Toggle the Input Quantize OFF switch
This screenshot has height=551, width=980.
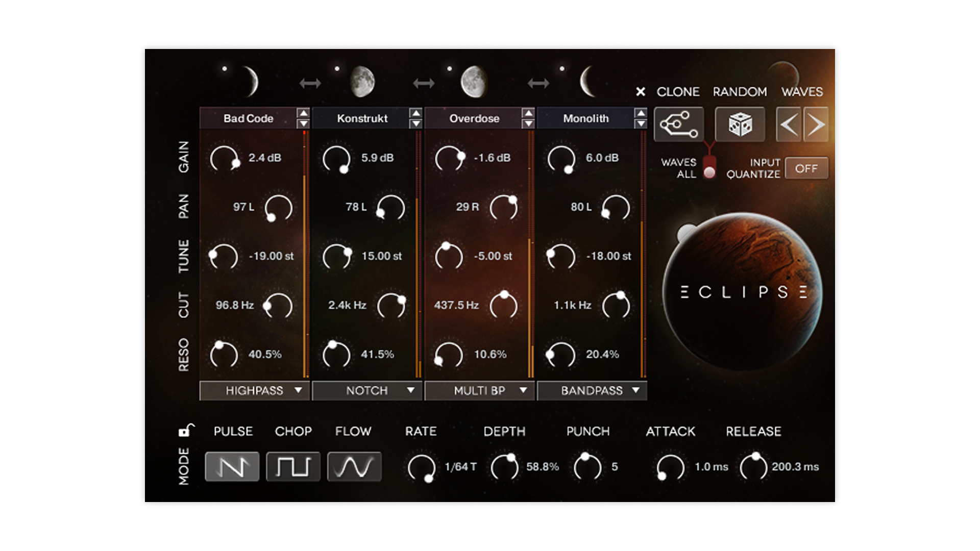806,168
